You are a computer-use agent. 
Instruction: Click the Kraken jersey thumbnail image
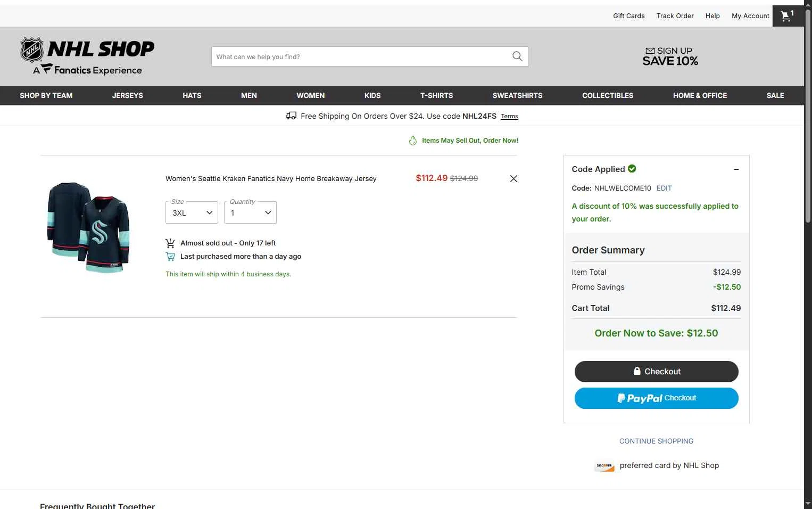[x=88, y=227]
